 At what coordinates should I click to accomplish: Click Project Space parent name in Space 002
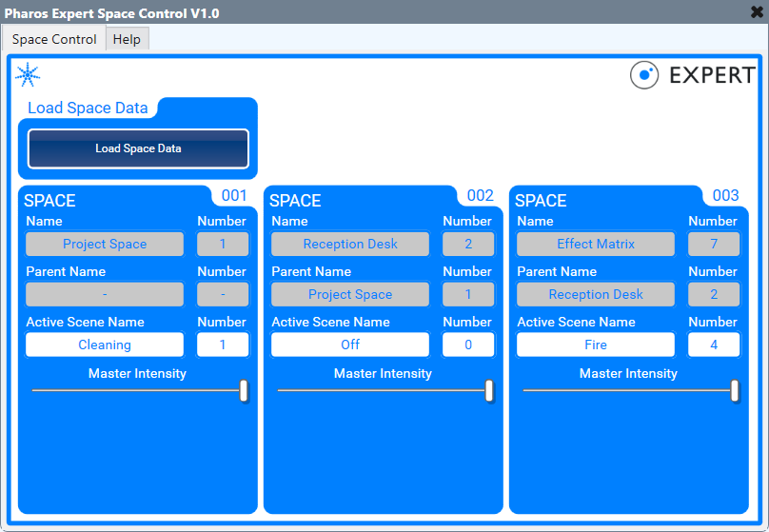pos(350,294)
